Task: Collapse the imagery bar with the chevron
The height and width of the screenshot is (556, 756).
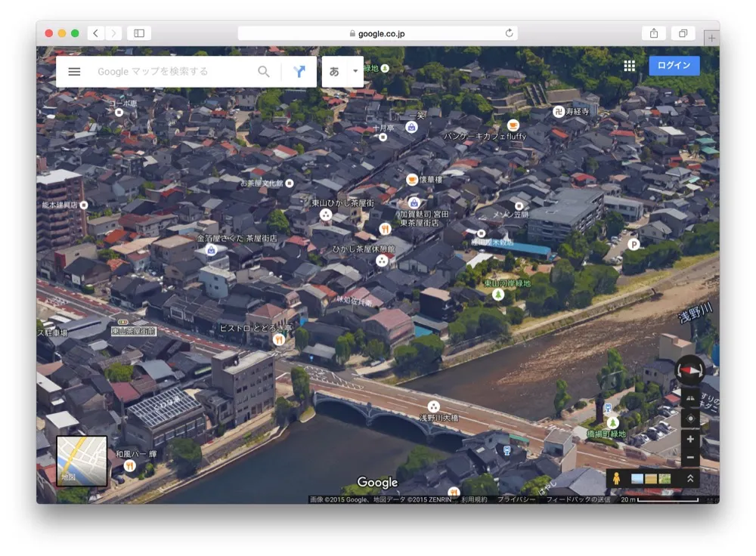Action: (x=691, y=477)
